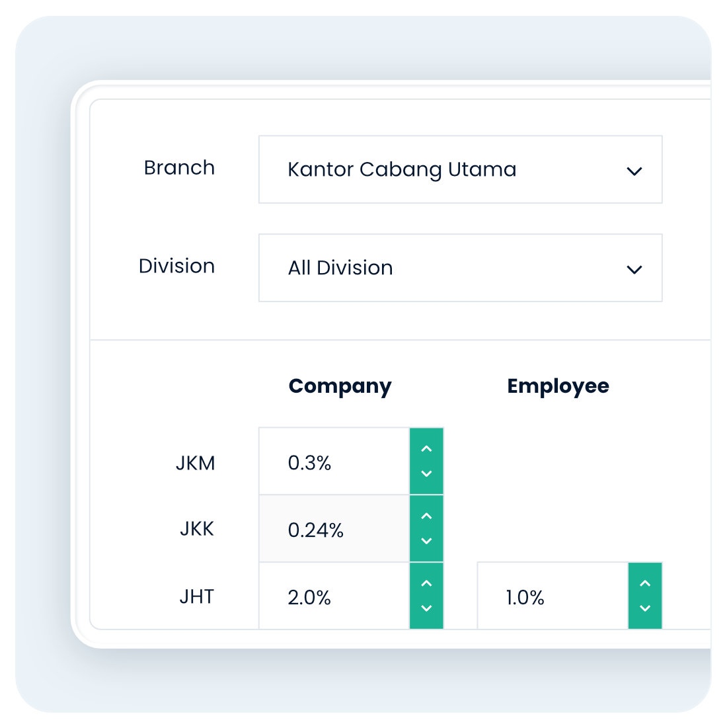Increase the JHT employee rate
Screen dimensions: 727x728
coord(645,584)
